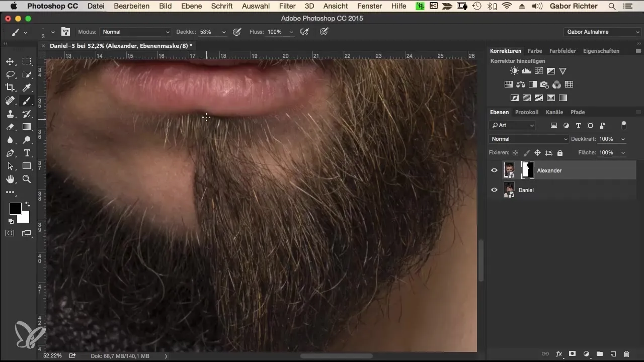Select the Eraser tool

coord(10,127)
